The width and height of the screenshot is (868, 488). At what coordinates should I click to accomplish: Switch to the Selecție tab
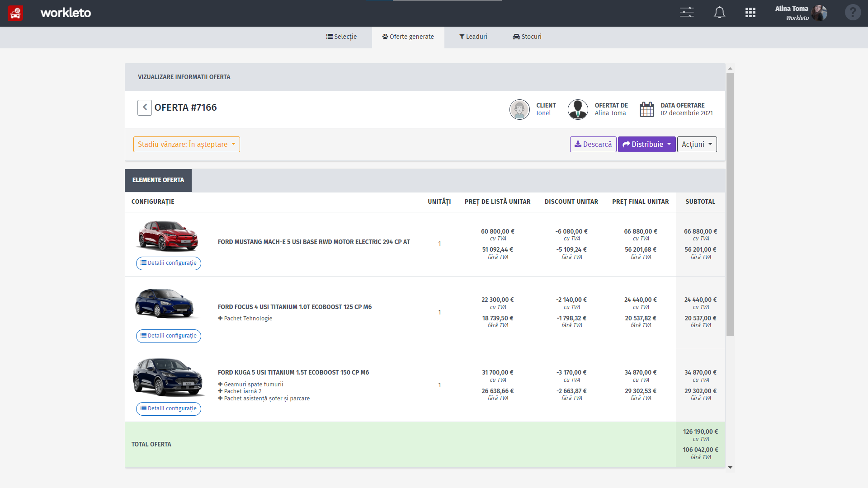point(342,37)
